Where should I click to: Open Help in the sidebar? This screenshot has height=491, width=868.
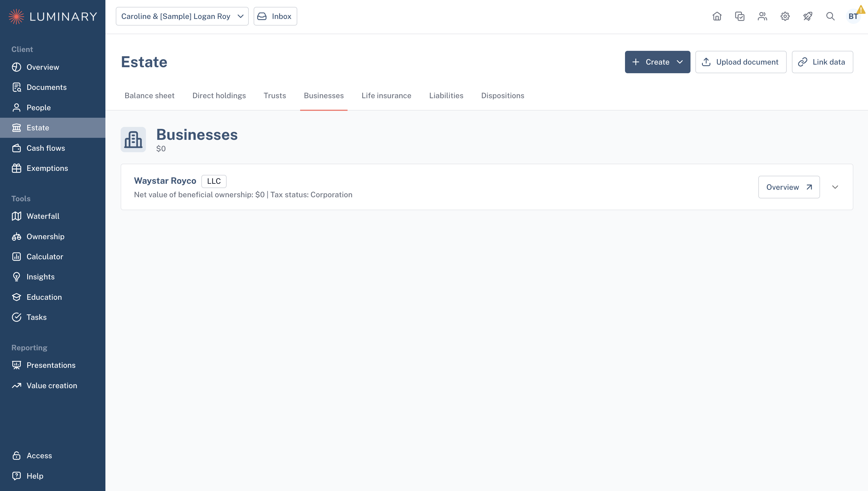pos(53,476)
